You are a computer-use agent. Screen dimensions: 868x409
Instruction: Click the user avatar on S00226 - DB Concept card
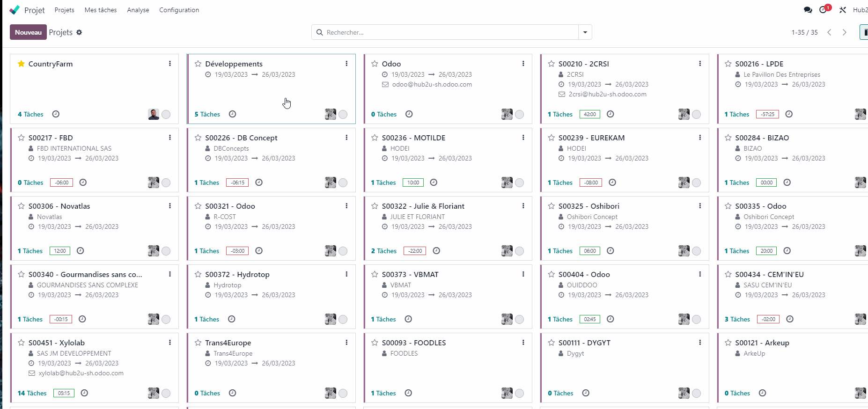point(331,183)
